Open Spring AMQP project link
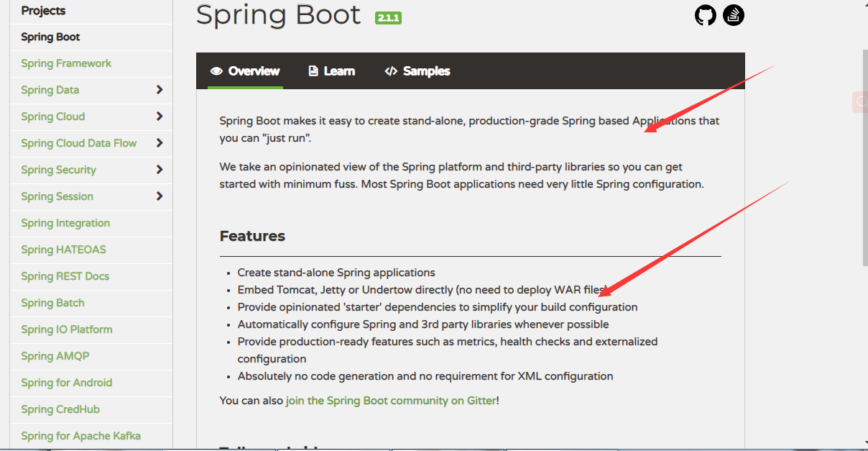 [55, 356]
